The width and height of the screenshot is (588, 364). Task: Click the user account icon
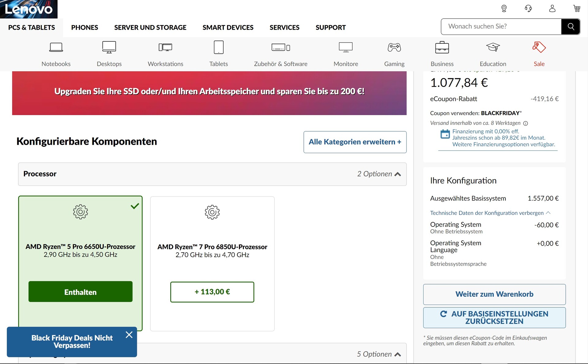coord(552,8)
